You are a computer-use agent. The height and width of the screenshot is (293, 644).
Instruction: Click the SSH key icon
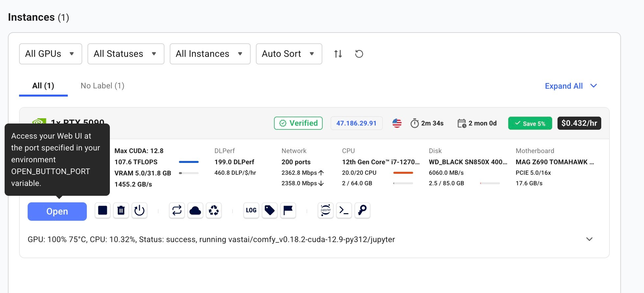[362, 211]
